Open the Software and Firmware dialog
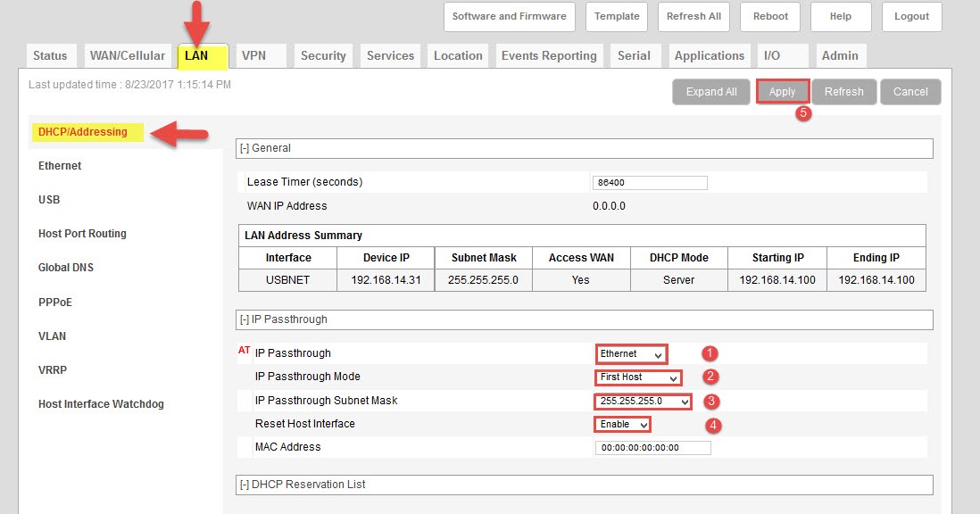980x514 pixels. (509, 16)
